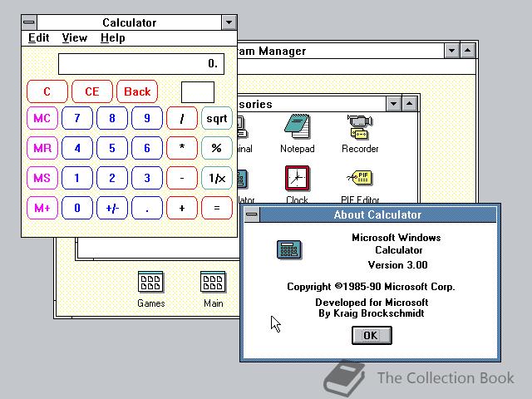Open the PIF Editor icon

pyautogui.click(x=360, y=178)
